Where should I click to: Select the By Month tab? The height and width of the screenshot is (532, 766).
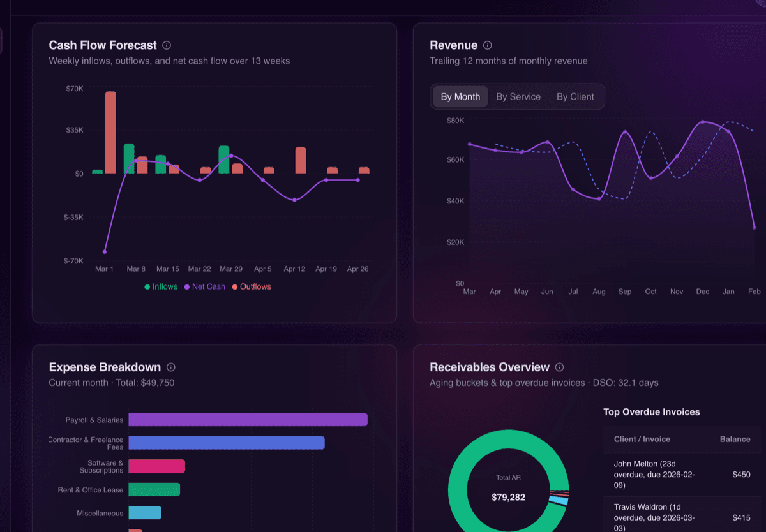[460, 96]
